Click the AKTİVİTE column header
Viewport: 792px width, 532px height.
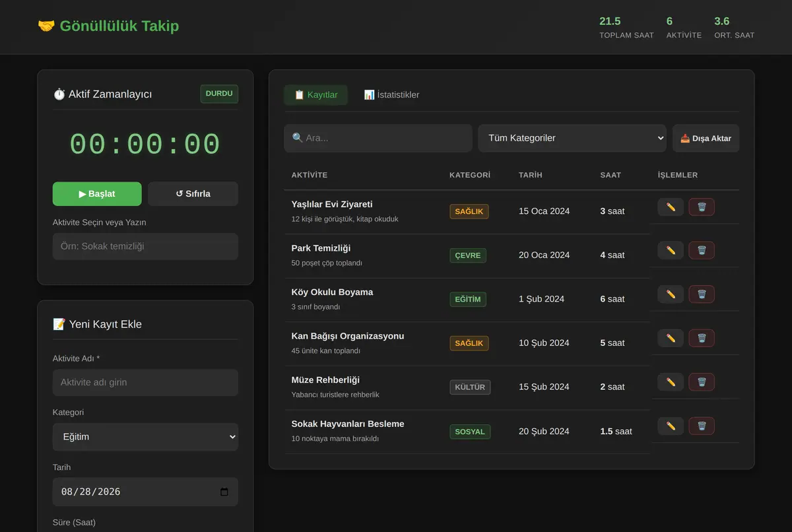[x=310, y=175]
